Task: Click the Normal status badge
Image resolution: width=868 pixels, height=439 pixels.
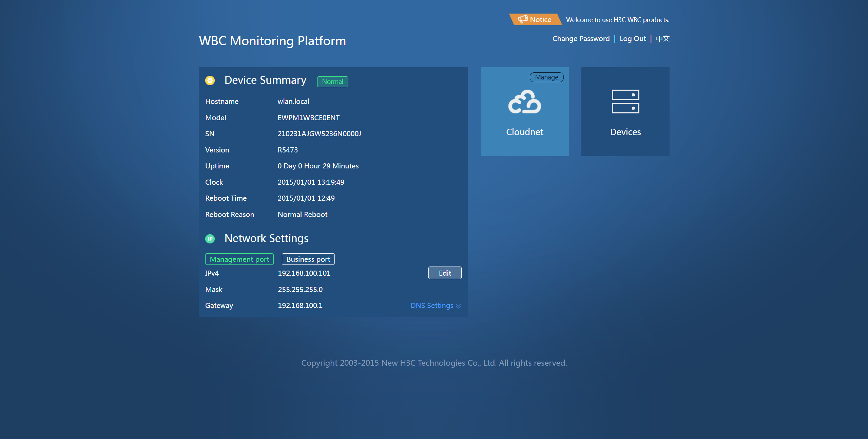Action: click(332, 81)
